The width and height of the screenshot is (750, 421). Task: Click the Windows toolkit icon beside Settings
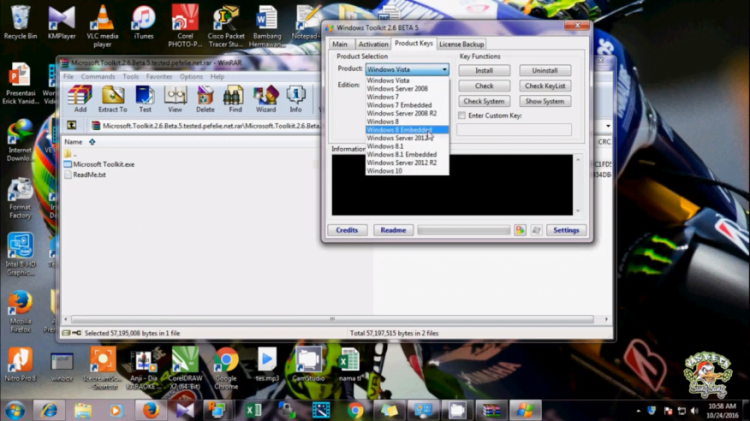pyautogui.click(x=536, y=230)
